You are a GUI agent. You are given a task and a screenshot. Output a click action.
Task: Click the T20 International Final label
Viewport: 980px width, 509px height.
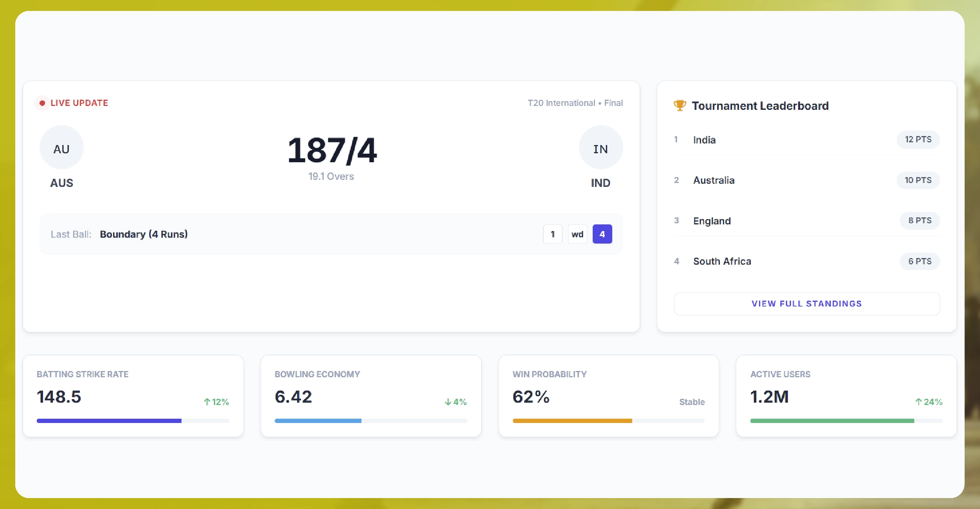tap(575, 103)
